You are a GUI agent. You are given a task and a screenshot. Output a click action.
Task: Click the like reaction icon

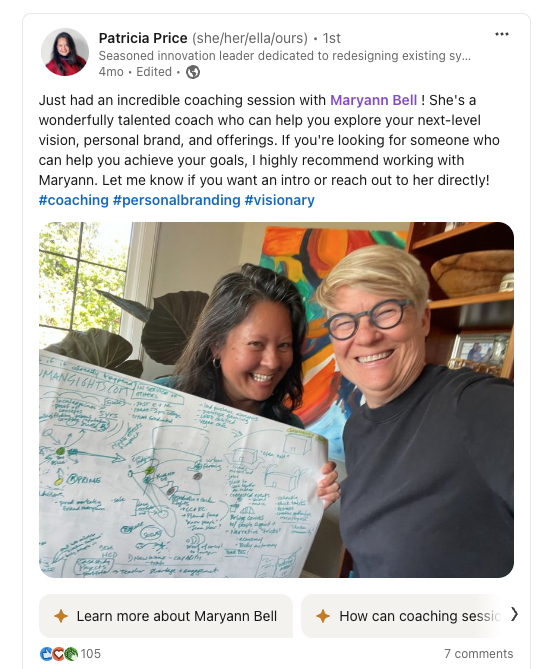[x=46, y=654]
